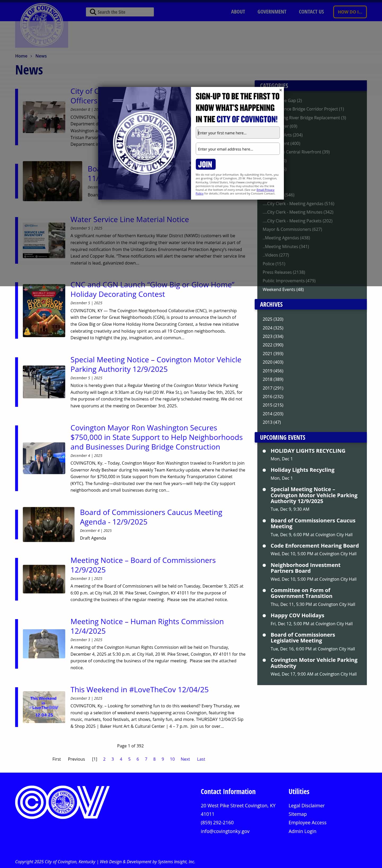The image size is (382, 868).
Task: Open the 2013 (47) archive
Action: pos(271,422)
